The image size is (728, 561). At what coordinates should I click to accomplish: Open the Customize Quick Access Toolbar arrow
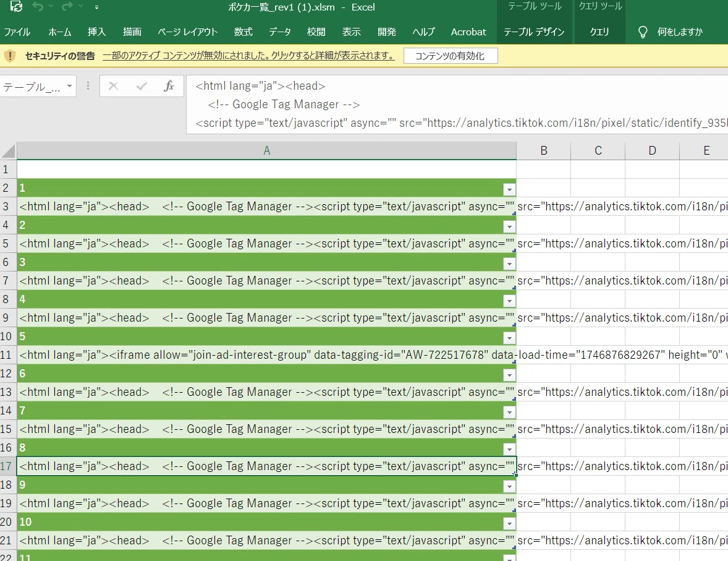(x=96, y=7)
